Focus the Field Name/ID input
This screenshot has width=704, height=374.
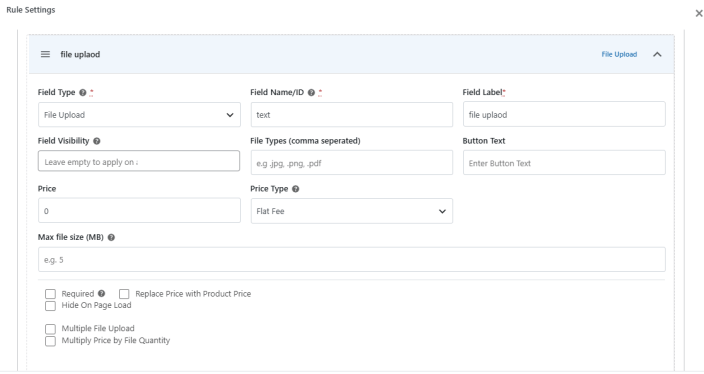[x=352, y=115]
